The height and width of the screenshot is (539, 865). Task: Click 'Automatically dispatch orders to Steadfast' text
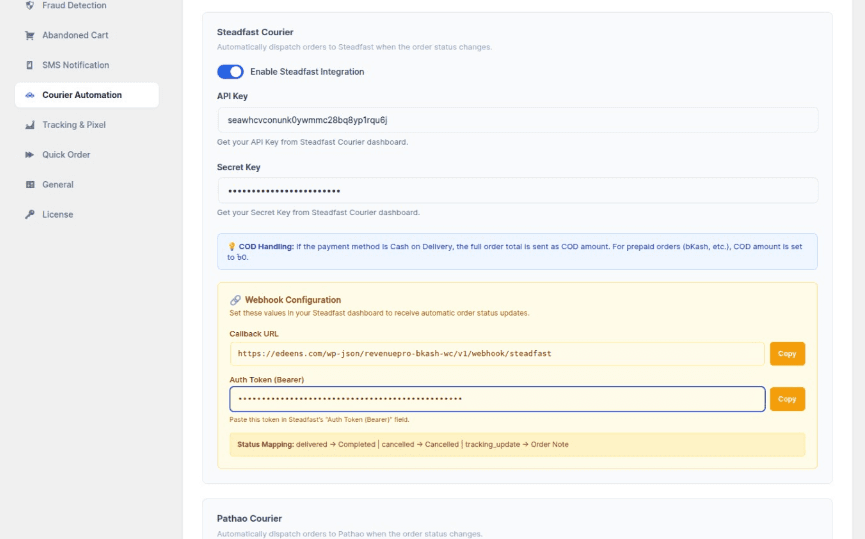[x=354, y=47]
